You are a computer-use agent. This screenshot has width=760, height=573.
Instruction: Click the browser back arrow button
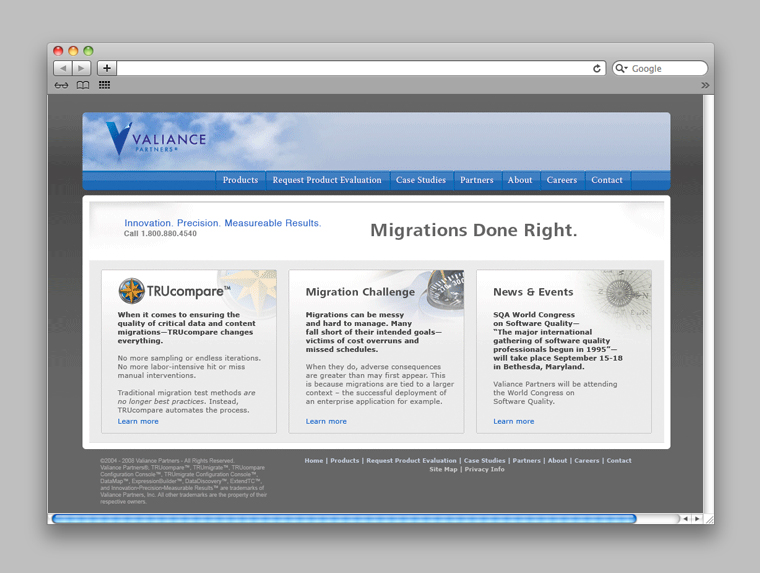pyautogui.click(x=62, y=68)
